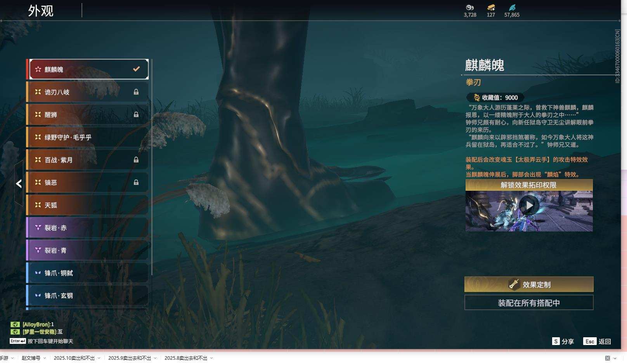This screenshot has height=364, width=627.
Task: Click the weapon icon on 效果定制 button
Action: click(x=514, y=285)
